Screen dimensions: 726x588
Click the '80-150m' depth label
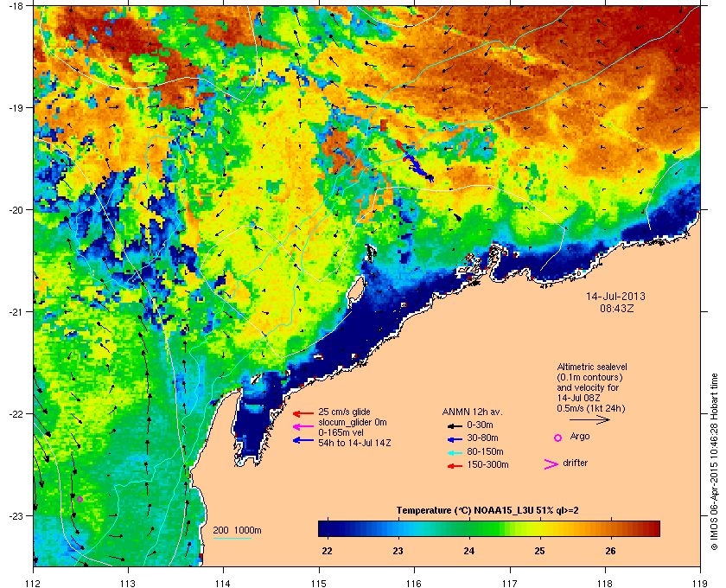click(485, 451)
